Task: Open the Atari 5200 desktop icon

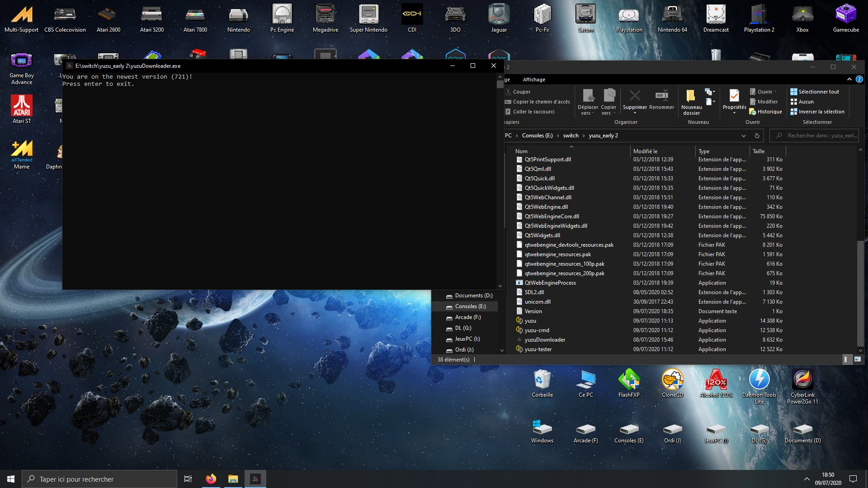Action: [x=152, y=18]
